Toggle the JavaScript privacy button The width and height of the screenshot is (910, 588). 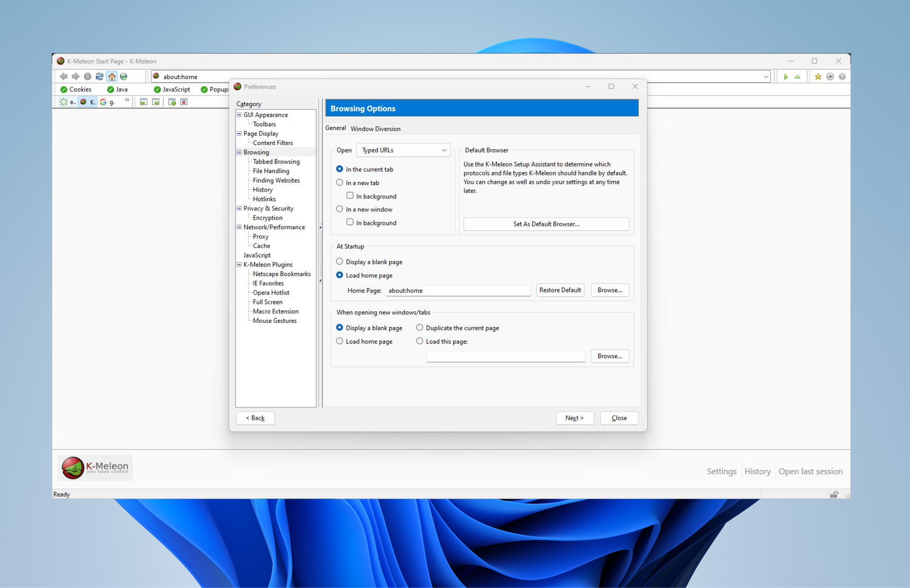click(x=172, y=90)
